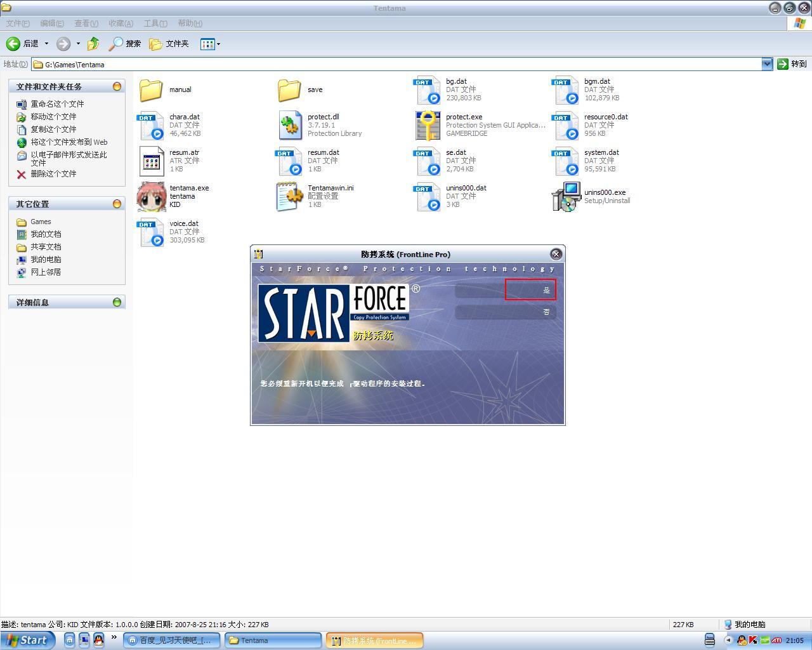Select the protect.exe key icon
Viewport: 812px width, 650px height.
point(428,126)
